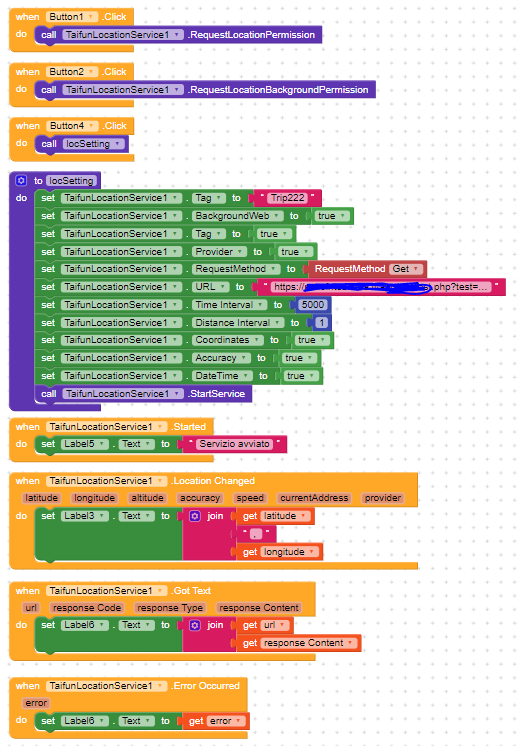Click the 5000 number value field
The height and width of the screenshot is (746, 521).
313,304
